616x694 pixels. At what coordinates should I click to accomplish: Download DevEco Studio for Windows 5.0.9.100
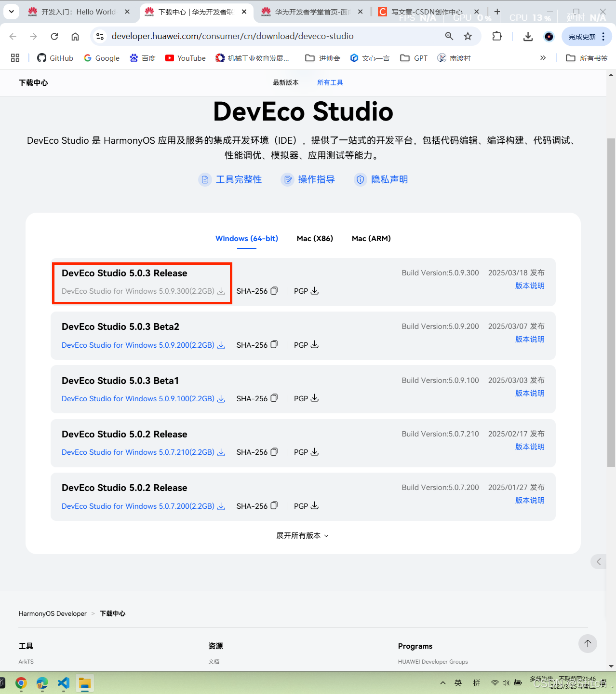coord(143,398)
